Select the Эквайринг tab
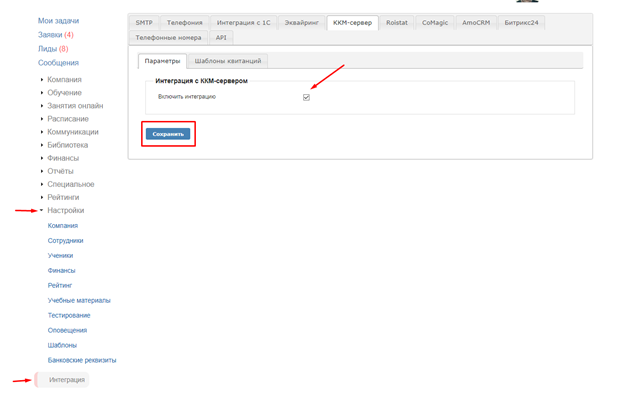The width and height of the screenshot is (624, 397). click(x=301, y=23)
